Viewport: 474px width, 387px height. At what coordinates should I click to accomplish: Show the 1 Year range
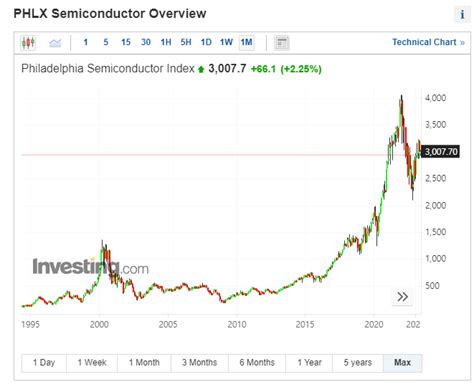coord(309,363)
